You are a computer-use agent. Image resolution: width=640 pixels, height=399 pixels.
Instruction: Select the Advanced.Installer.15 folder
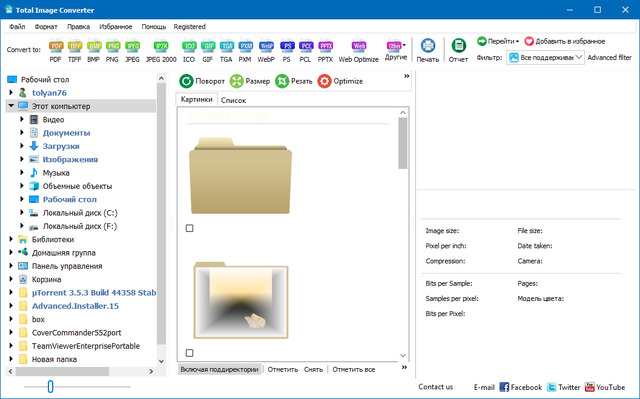point(75,306)
